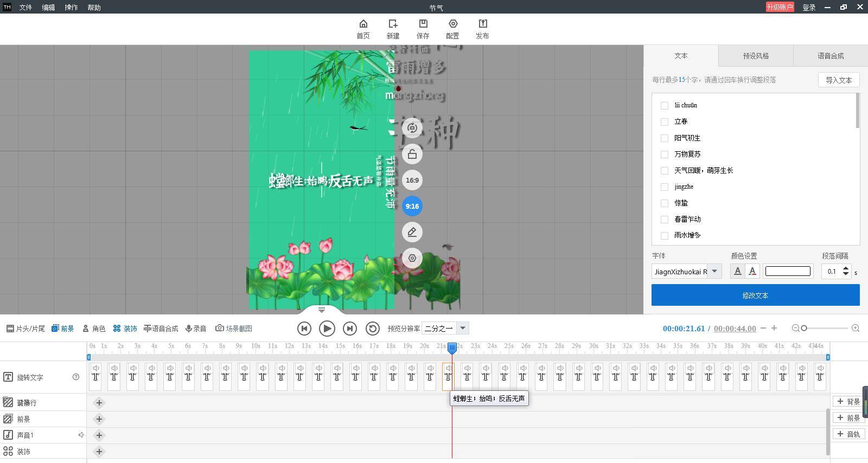Expand the preview resolution dropdown 二分之一
The image size is (868, 463).
pos(463,328)
